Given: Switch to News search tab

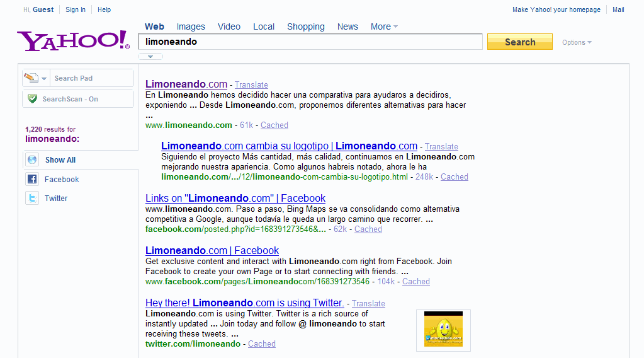Looking at the screenshot, I should pyautogui.click(x=347, y=26).
